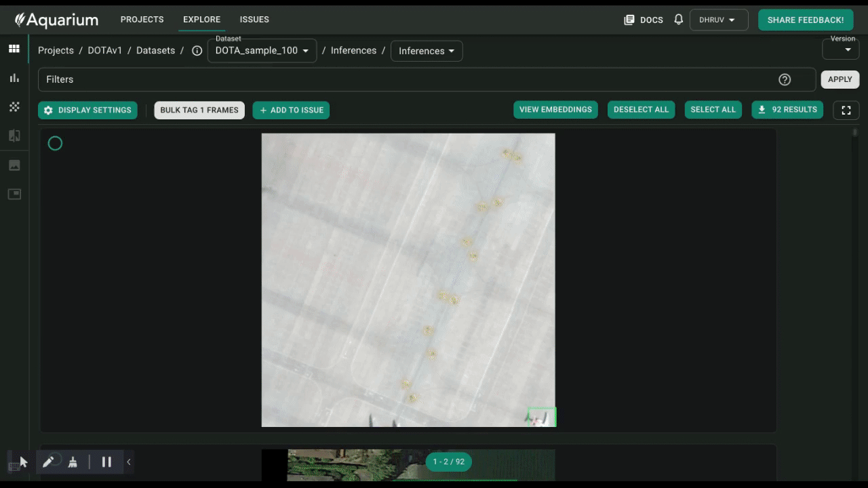Go to the Explore tab
Viewport: 868px width, 488px height.
(x=202, y=20)
